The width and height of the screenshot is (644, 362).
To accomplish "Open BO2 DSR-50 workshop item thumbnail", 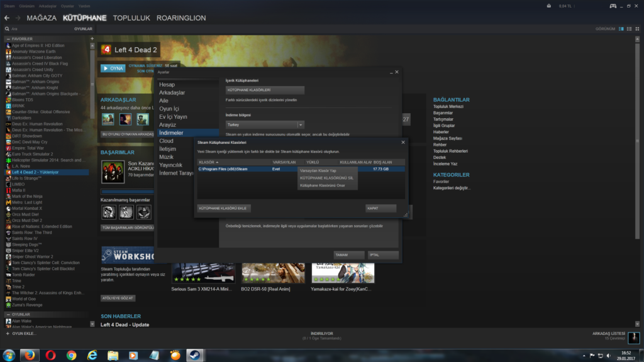I will pyautogui.click(x=273, y=273).
